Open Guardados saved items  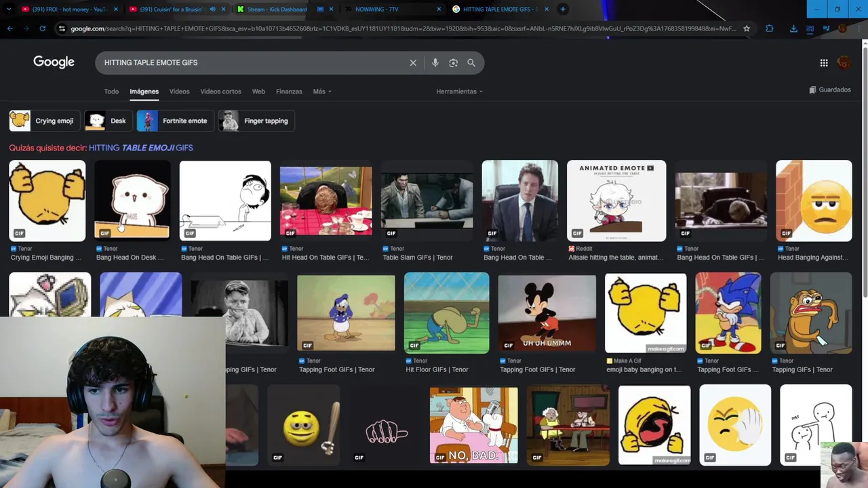click(x=830, y=89)
